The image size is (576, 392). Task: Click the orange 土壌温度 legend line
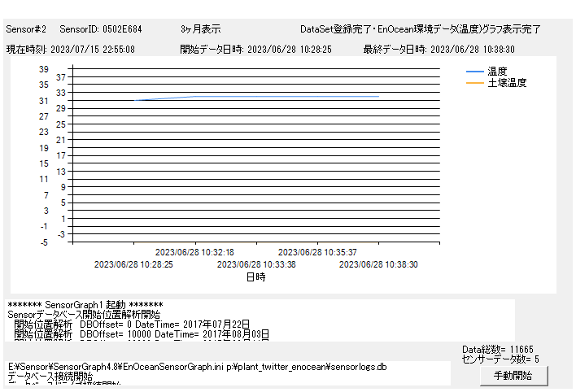[x=474, y=83]
